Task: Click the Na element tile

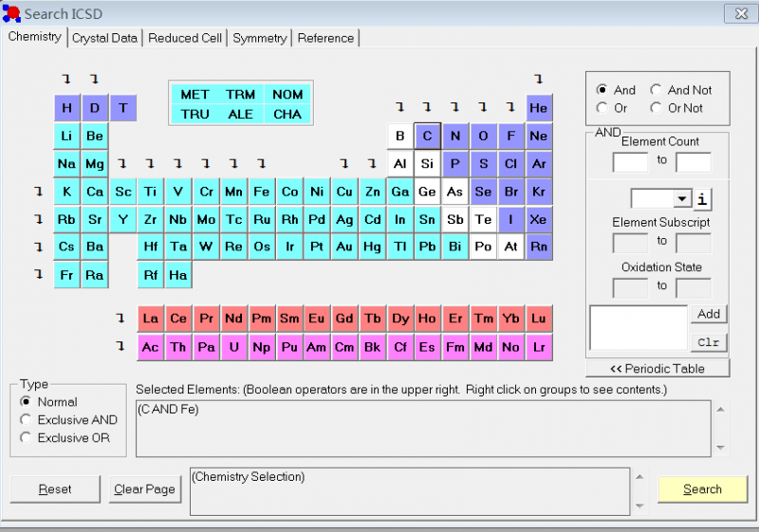Action: 66,164
